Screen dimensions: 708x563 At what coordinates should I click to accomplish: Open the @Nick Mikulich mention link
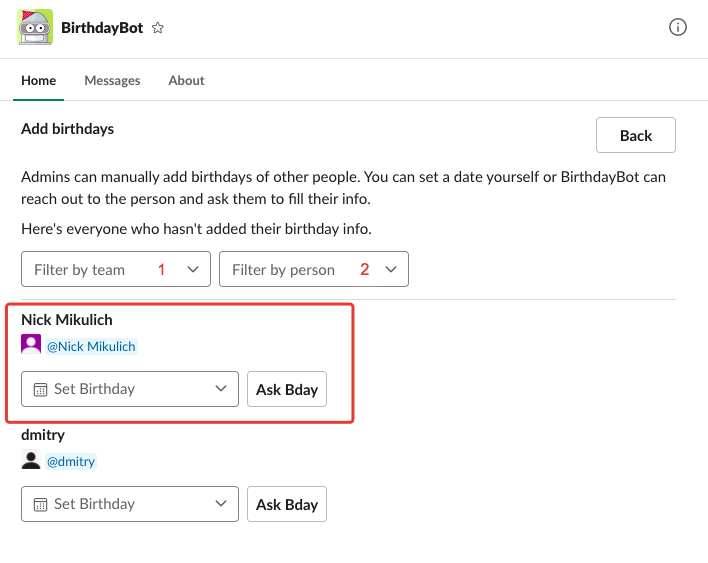91,346
